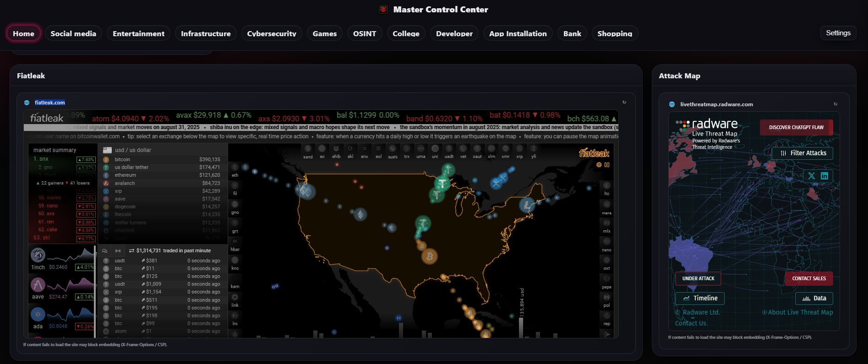This screenshot has height=364, width=868.
Task: Open the About Live Threat Map link
Action: tap(797, 312)
